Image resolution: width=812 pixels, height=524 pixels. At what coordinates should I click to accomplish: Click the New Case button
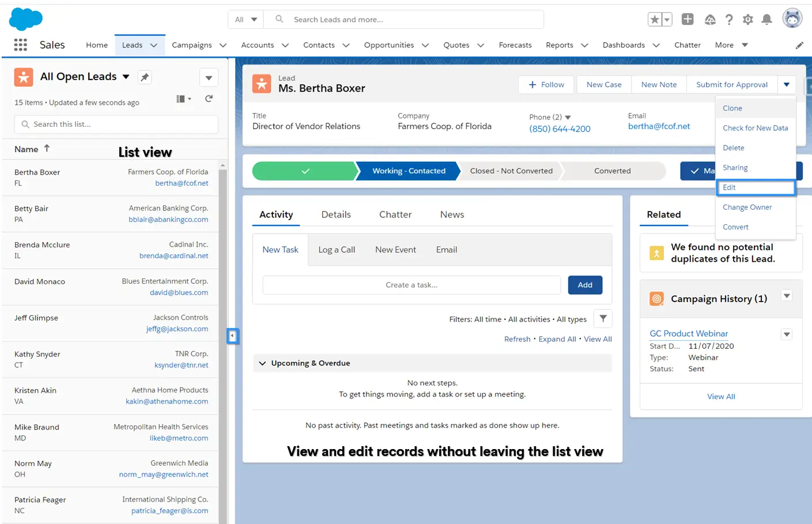coord(604,85)
